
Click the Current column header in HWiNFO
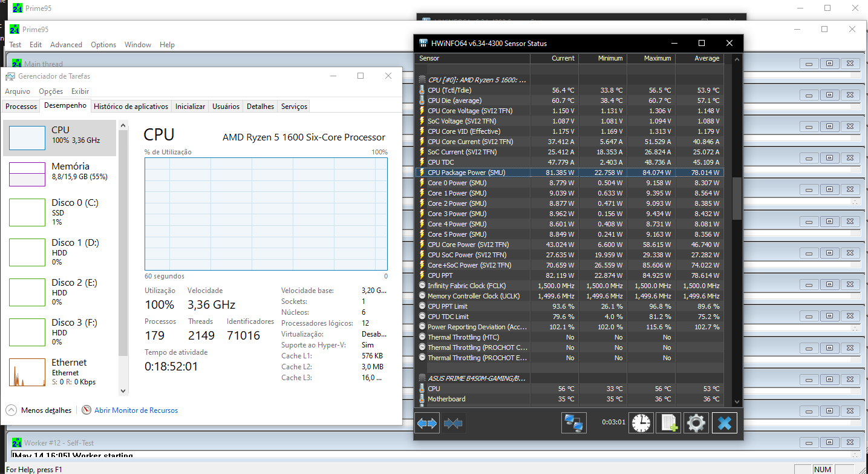(x=554, y=59)
